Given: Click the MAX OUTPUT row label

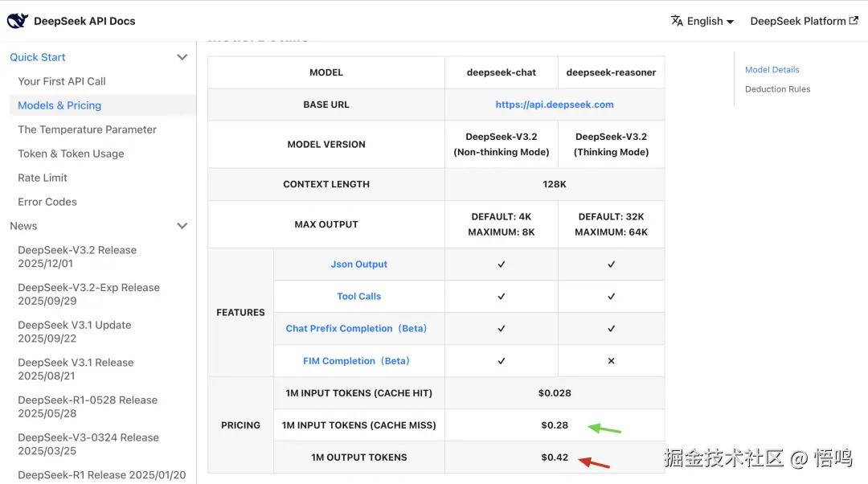Looking at the screenshot, I should tap(326, 224).
